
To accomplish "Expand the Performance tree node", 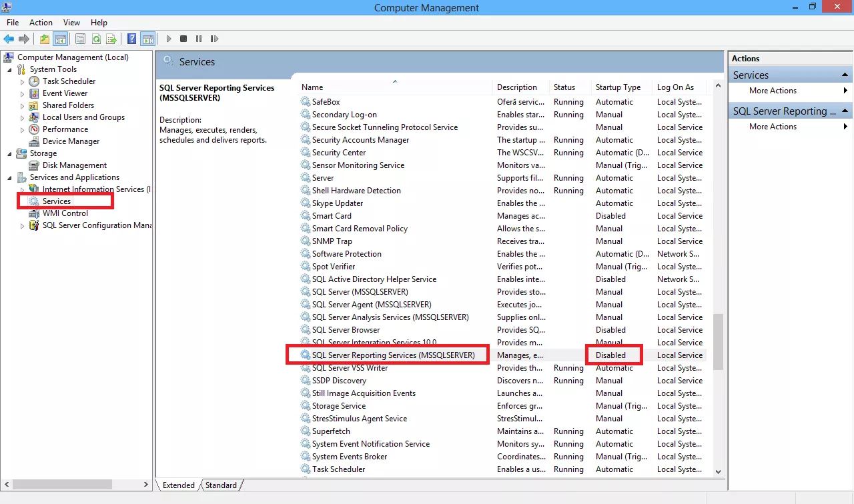I will click(22, 129).
